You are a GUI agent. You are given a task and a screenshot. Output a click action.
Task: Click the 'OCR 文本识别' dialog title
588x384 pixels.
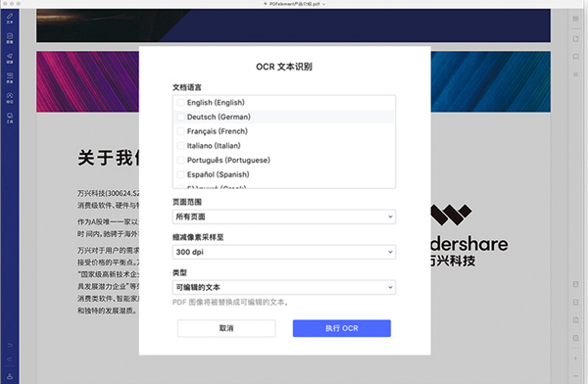284,67
